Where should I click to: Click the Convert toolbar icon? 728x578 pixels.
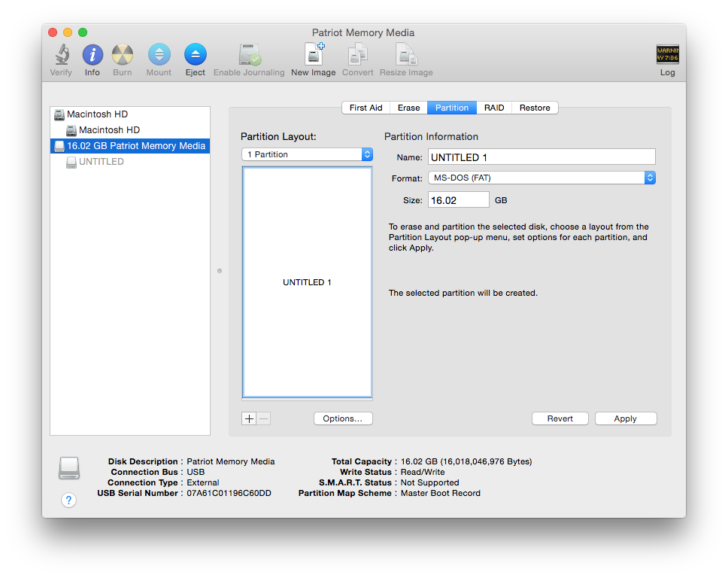(357, 54)
